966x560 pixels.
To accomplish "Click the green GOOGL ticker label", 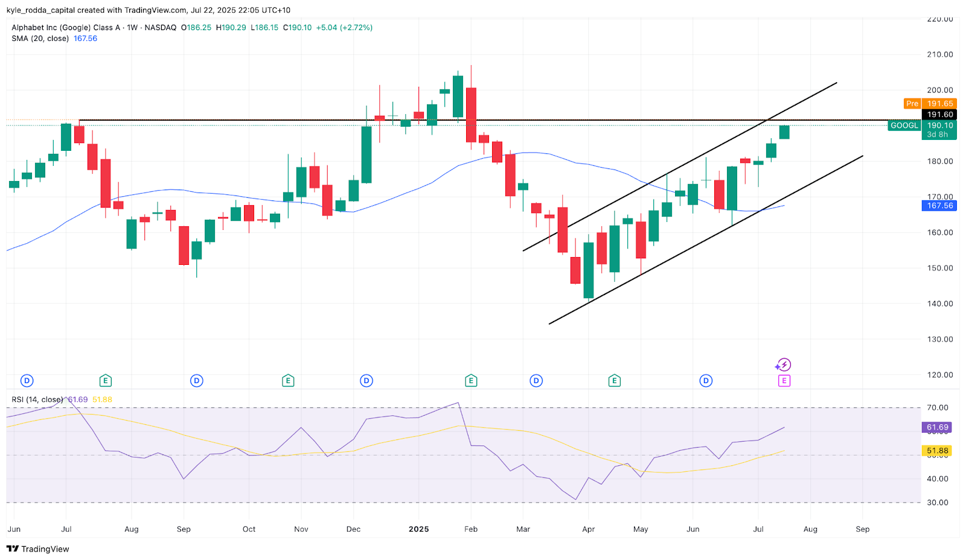I will pos(904,126).
